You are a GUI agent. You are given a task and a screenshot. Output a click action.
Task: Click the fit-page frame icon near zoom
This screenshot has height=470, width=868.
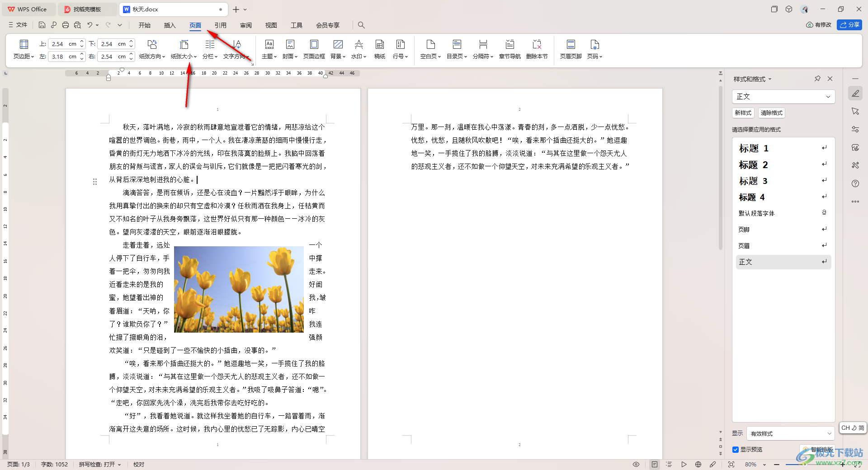pos(731,465)
